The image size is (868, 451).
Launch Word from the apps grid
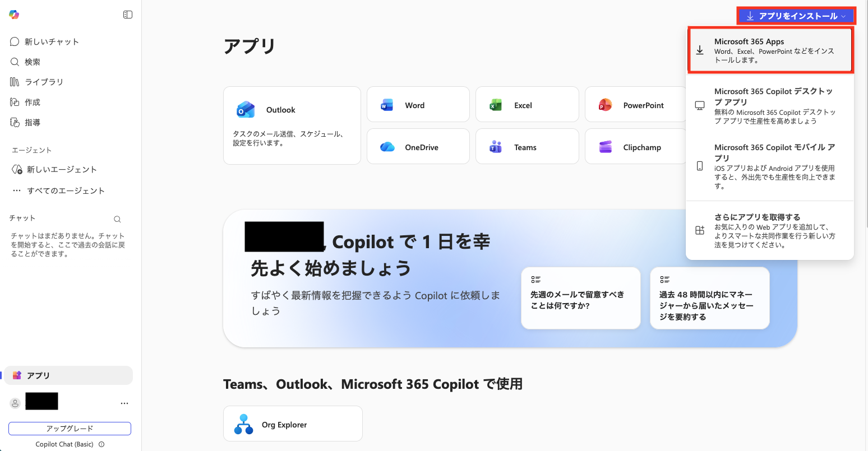418,105
